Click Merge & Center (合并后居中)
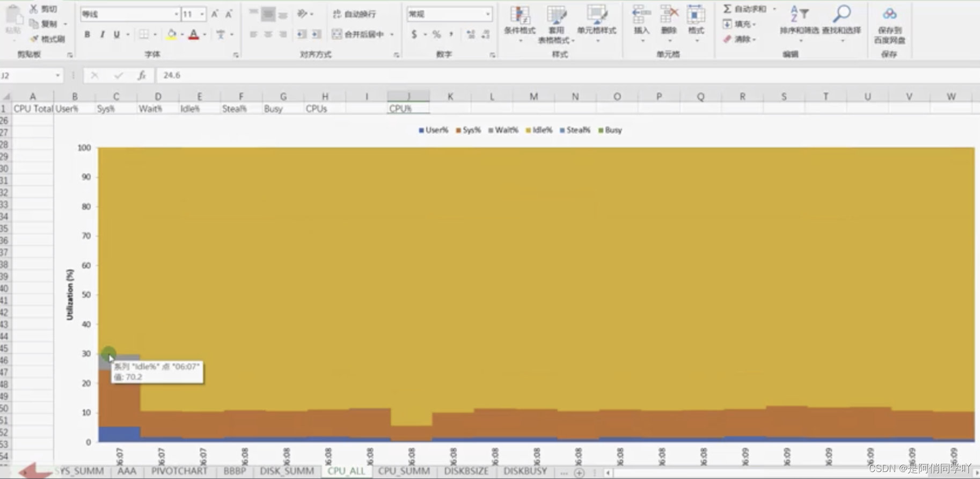The height and width of the screenshot is (479, 980). [358, 34]
